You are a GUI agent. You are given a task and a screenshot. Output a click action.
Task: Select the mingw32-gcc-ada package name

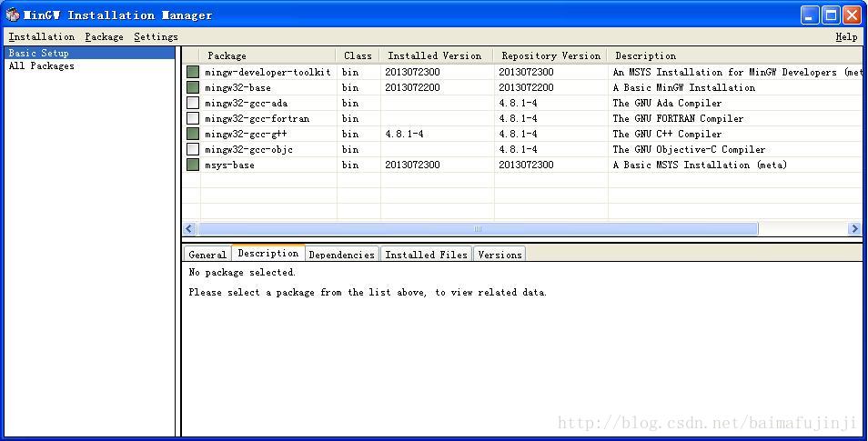pyautogui.click(x=246, y=103)
